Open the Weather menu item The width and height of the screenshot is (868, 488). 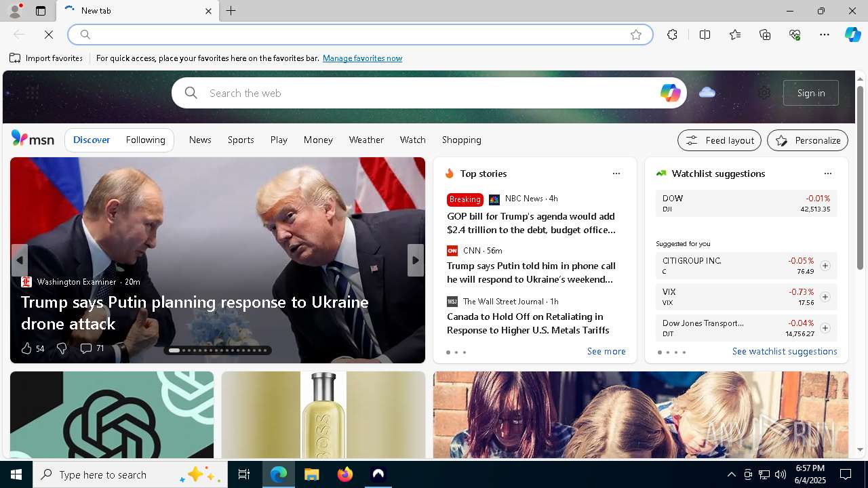tap(366, 140)
